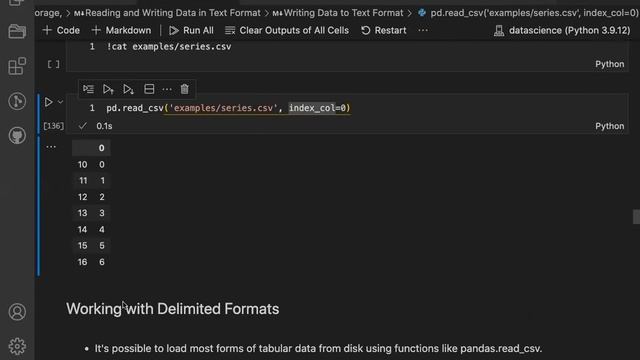Select the output row with index 10
Image resolution: width=640 pixels, height=360 pixels.
click(x=91, y=164)
